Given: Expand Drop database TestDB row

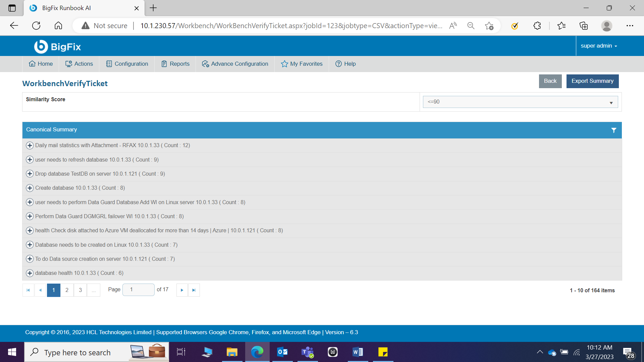Looking at the screenshot, I should coord(30,174).
